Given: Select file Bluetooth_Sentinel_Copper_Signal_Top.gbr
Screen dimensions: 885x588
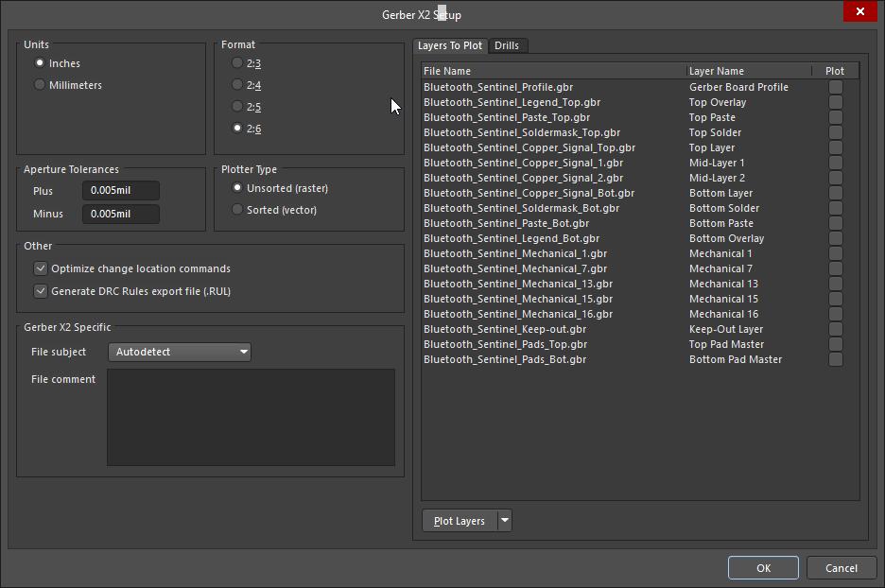Looking at the screenshot, I should click(529, 147).
